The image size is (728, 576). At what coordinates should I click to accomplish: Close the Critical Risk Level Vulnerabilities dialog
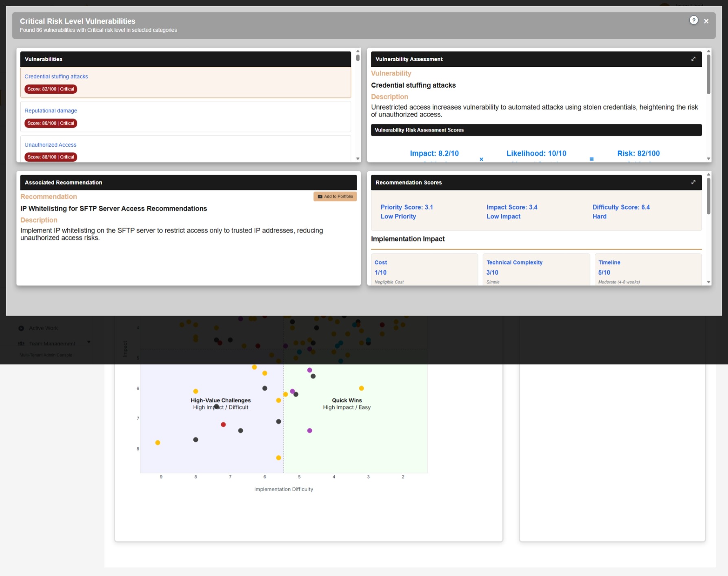pyautogui.click(x=706, y=21)
